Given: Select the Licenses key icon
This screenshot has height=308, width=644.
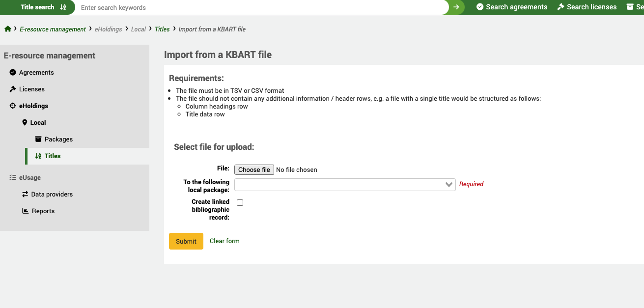Looking at the screenshot, I should point(13,89).
